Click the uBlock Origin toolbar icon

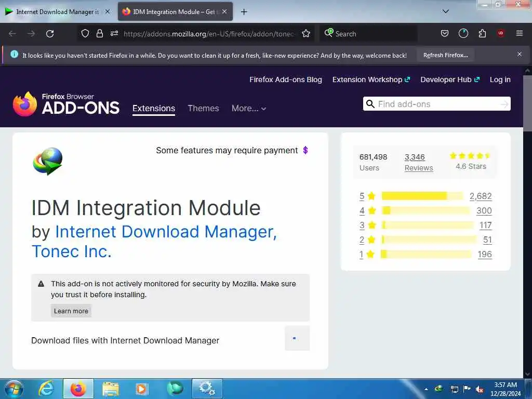(x=500, y=33)
